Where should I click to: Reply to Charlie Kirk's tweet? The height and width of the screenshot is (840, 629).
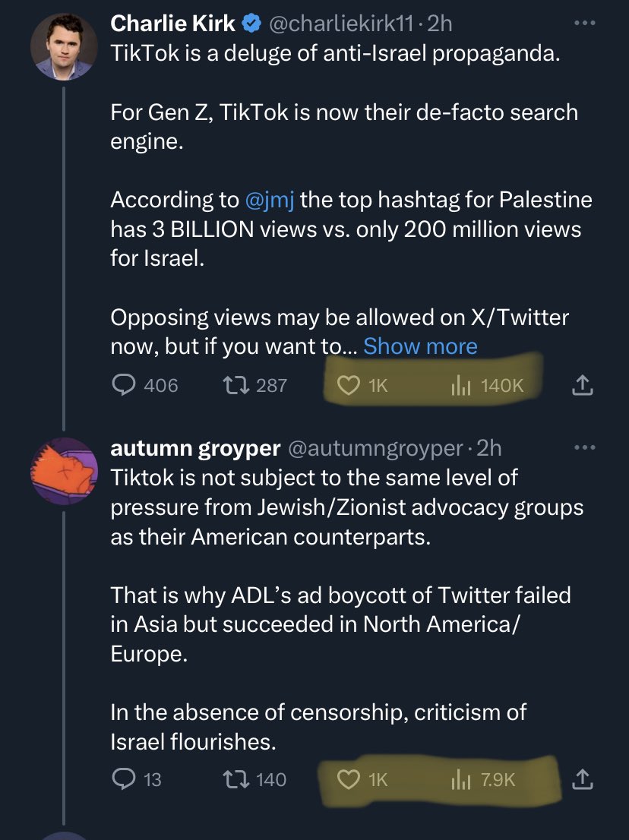(124, 386)
